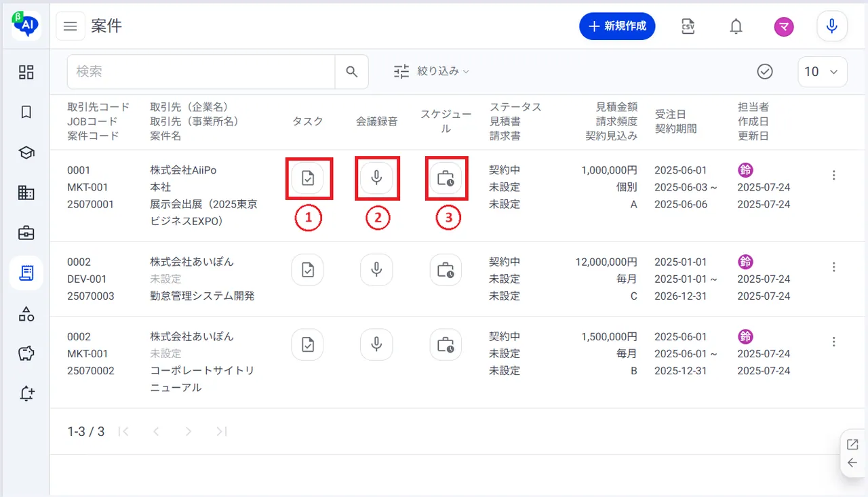Open the task icon for 展示会出展 row

pos(308,178)
